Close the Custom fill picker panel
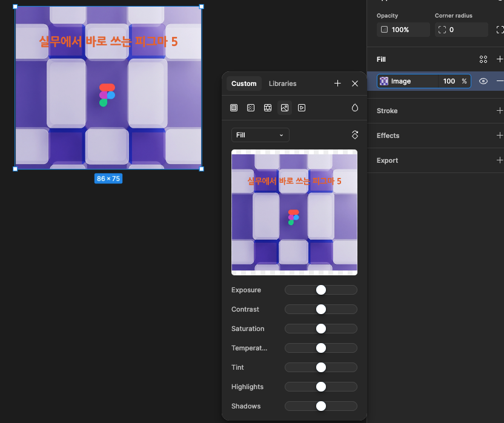 click(x=355, y=84)
